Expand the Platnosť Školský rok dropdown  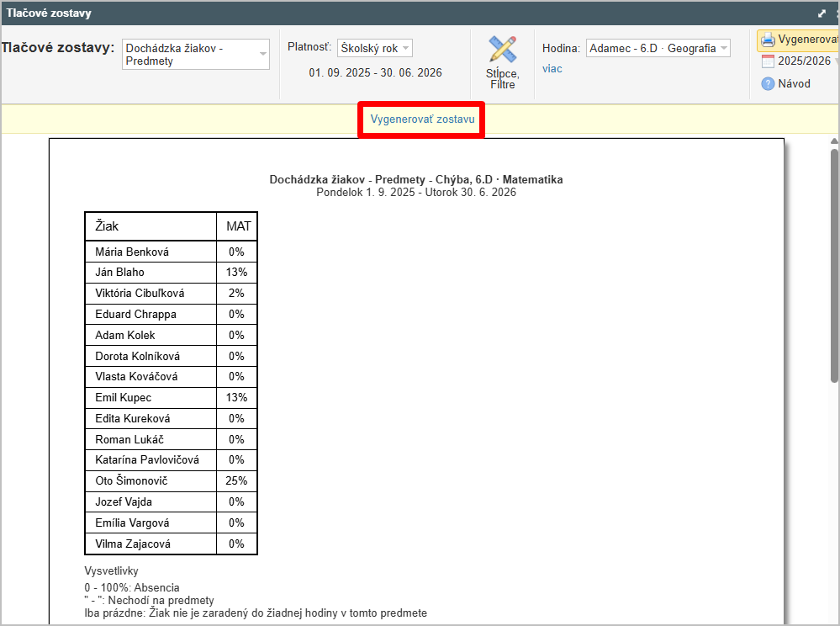(375, 48)
